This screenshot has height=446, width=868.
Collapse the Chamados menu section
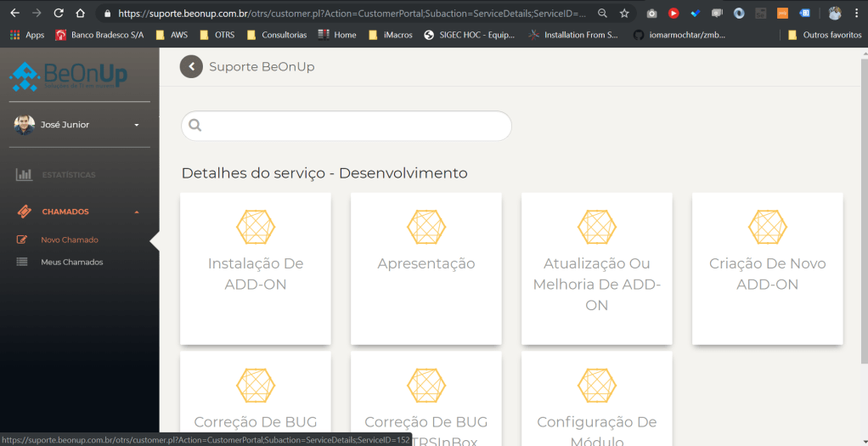click(137, 212)
